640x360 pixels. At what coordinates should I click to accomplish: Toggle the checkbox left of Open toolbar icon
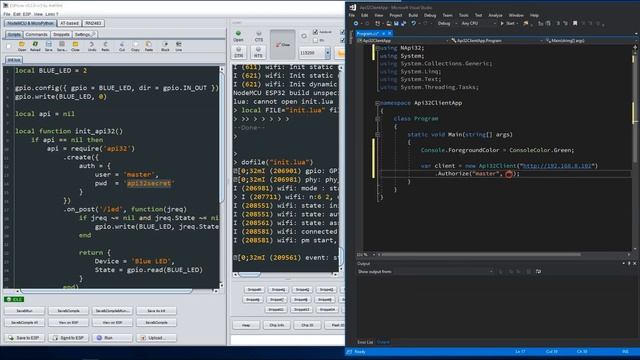tap(9, 46)
